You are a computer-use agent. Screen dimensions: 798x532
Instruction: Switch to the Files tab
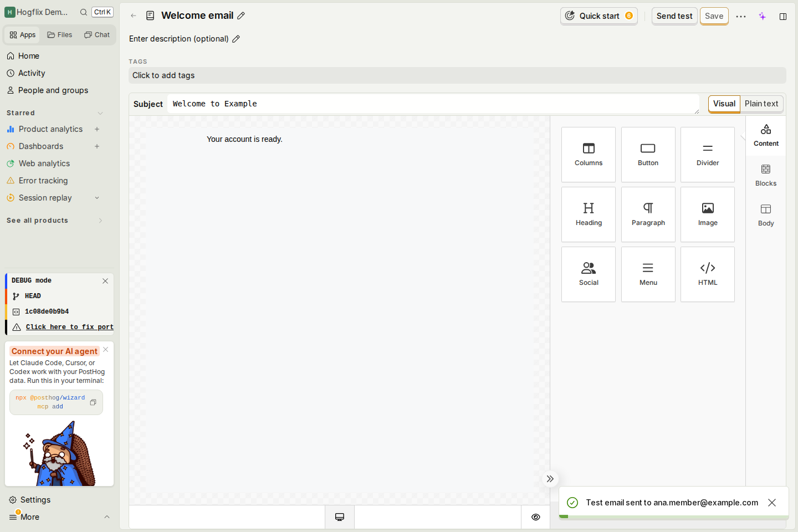[60, 35]
